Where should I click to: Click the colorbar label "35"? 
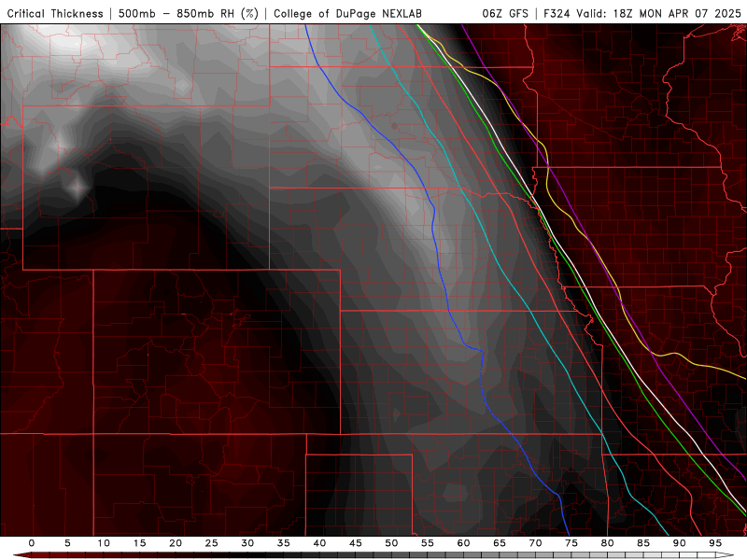tap(284, 543)
